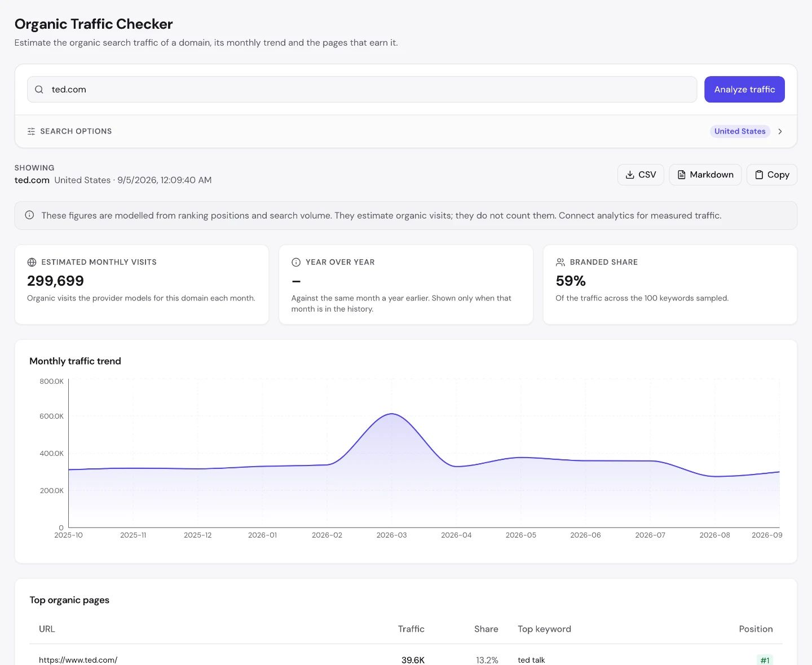This screenshot has height=665, width=812.
Task: Click the 2026-09 label on chart axis
Action: 767,535
